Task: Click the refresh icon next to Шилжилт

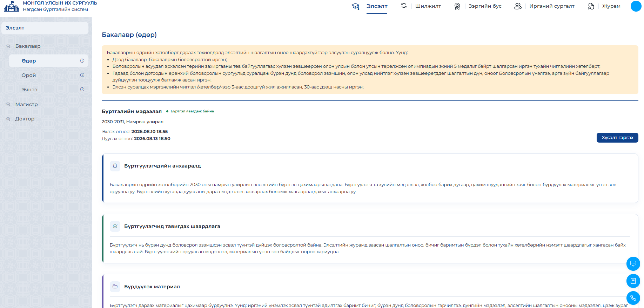Action: [x=404, y=6]
